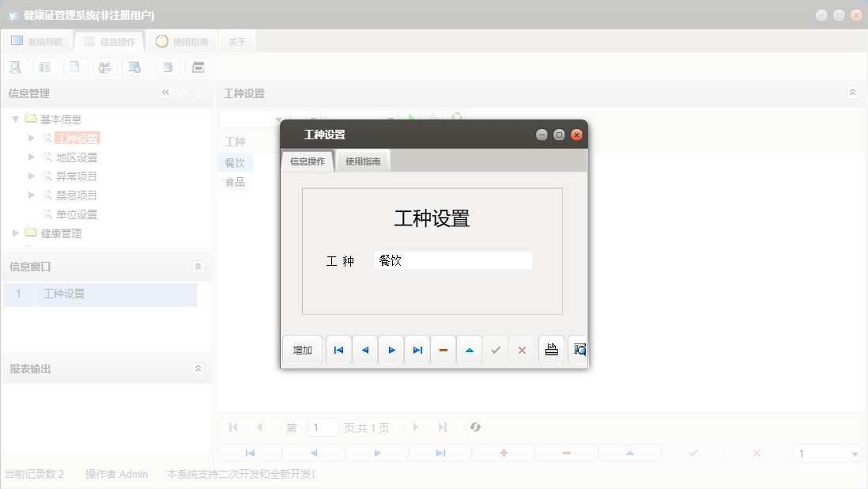This screenshot has width=868, height=489.
Task: Click the monitor-shaped toolbar icon
Action: 135,66
